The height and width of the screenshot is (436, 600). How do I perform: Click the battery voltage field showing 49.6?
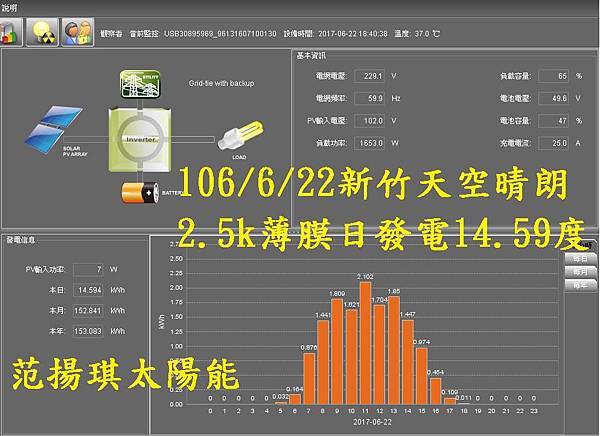554,98
